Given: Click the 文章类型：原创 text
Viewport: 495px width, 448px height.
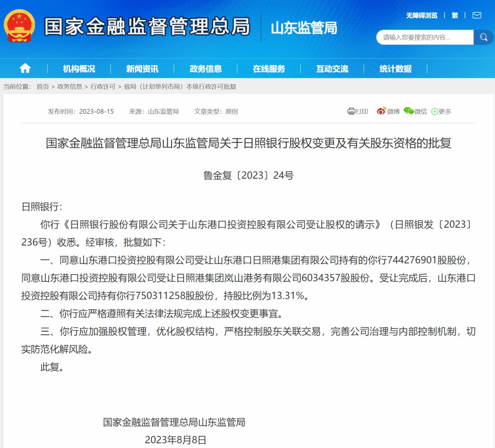Looking at the screenshot, I should (215, 111).
